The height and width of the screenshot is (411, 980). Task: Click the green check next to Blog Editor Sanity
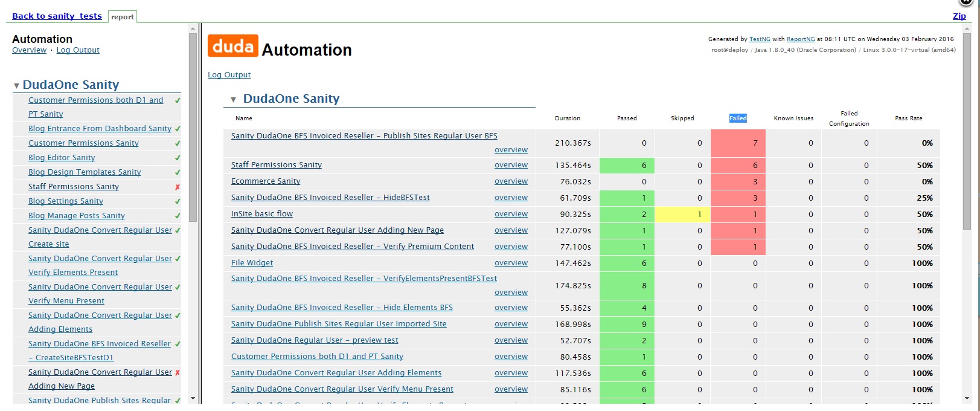(178, 158)
